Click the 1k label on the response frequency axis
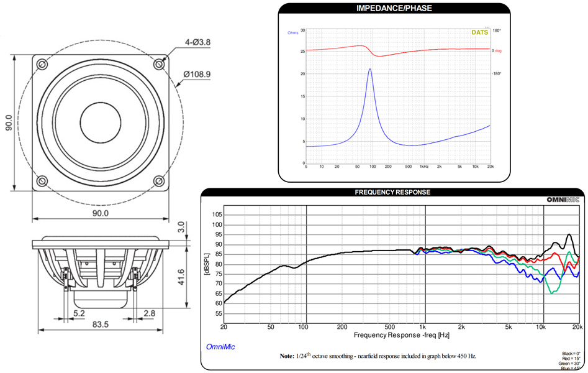The image size is (588, 373). (423, 327)
